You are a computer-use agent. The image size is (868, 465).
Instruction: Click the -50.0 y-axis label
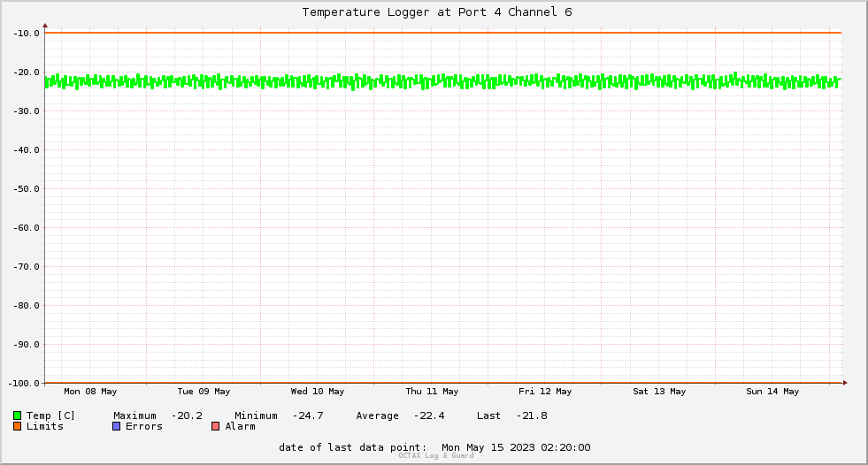[27, 188]
